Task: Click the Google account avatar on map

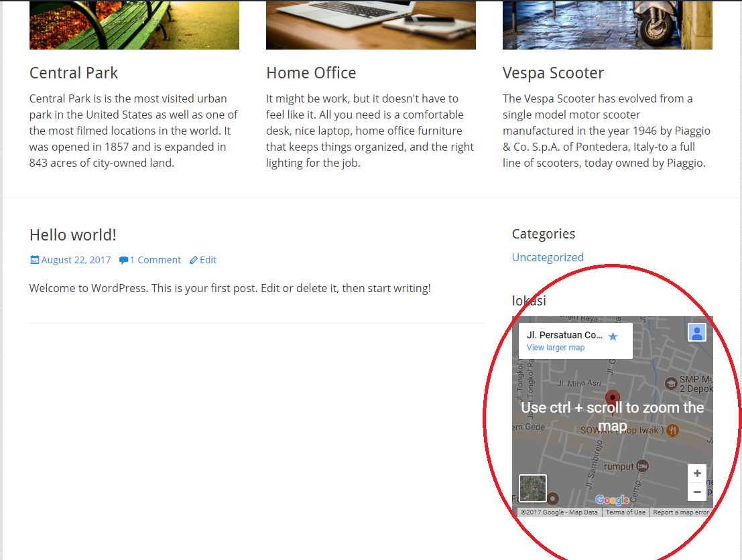Action: coord(697,333)
